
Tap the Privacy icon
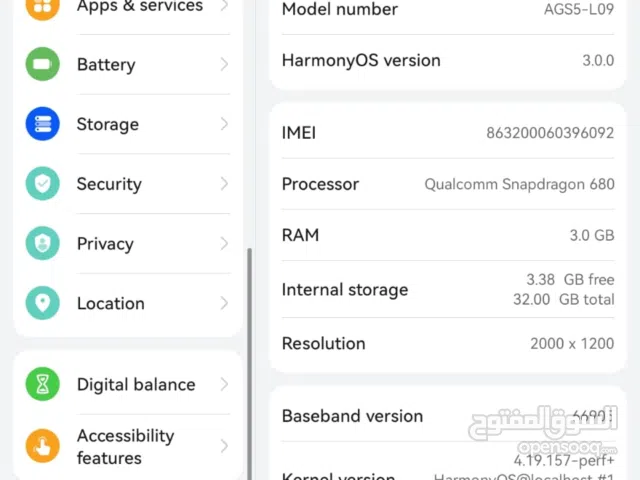tap(42, 244)
